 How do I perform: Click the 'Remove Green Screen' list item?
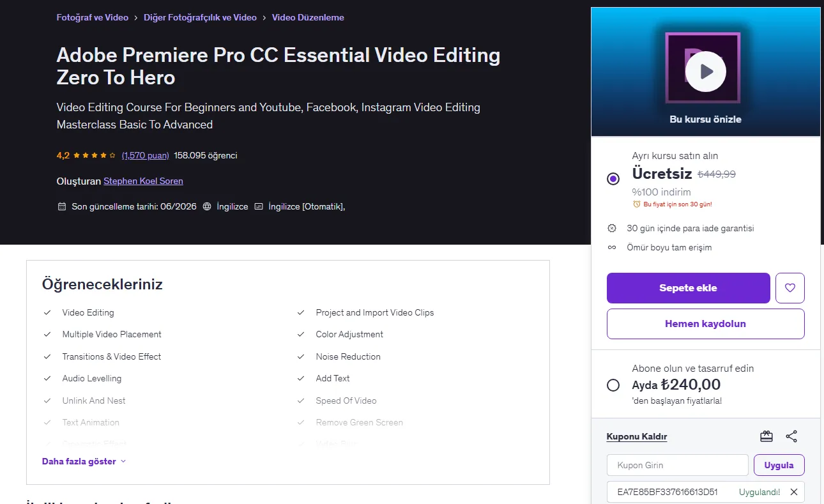(360, 422)
